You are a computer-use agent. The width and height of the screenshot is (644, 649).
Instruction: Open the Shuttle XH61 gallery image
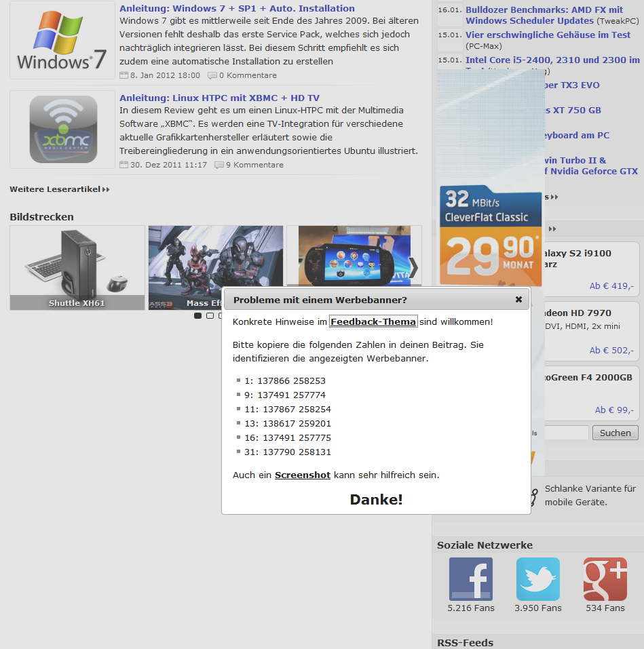click(x=77, y=268)
